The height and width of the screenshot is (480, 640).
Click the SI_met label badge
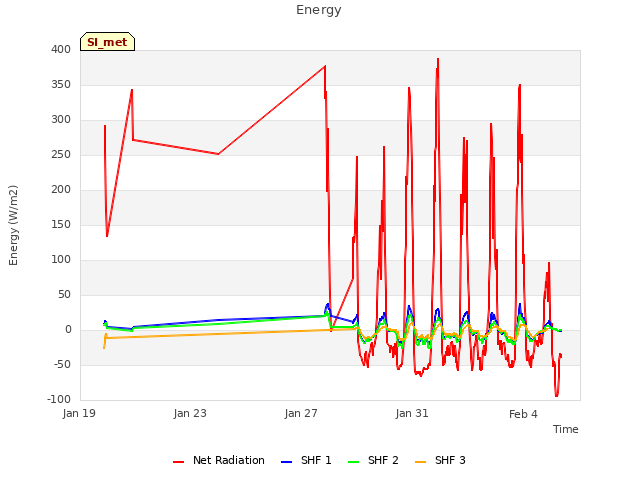(x=107, y=42)
